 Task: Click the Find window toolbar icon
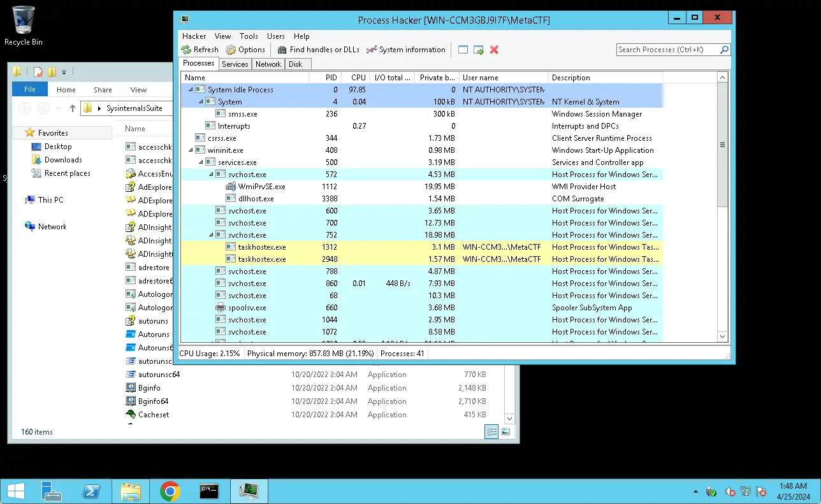point(463,50)
